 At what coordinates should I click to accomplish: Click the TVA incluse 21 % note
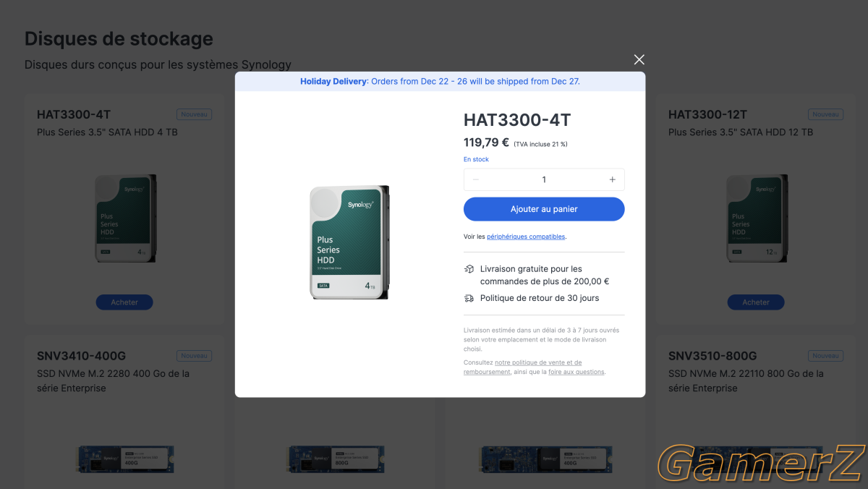tap(540, 144)
